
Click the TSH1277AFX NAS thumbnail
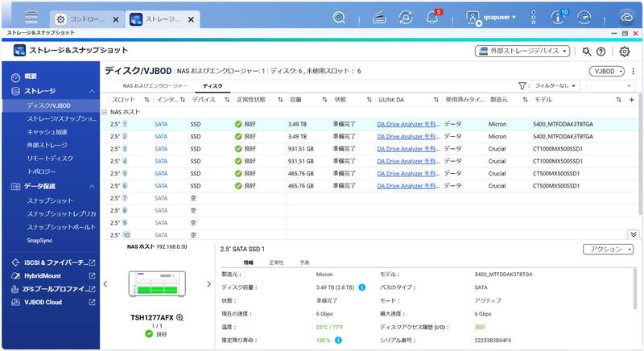tap(157, 283)
